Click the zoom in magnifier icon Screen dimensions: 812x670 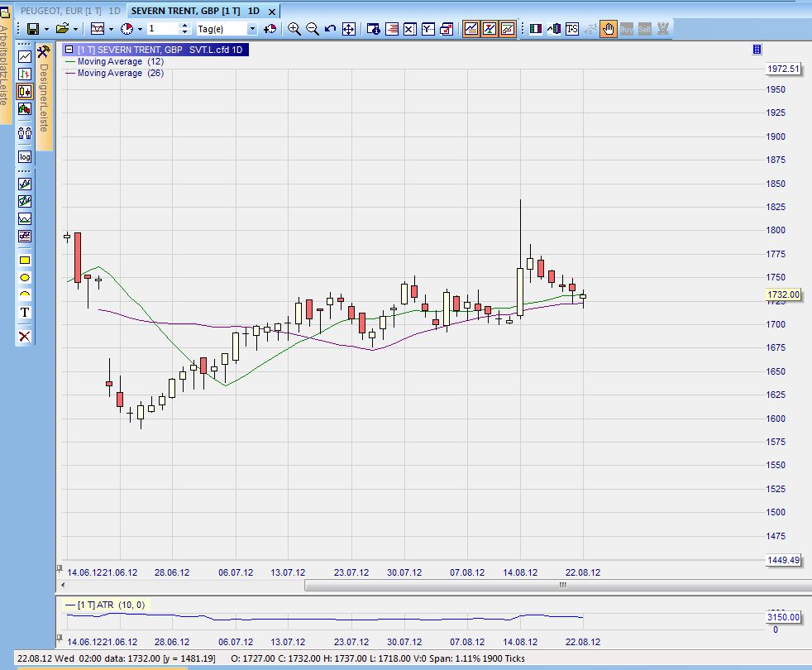[294, 29]
